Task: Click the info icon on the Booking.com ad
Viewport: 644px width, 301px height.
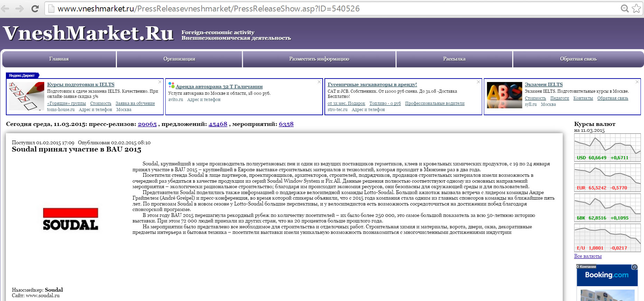Action: (x=635, y=267)
